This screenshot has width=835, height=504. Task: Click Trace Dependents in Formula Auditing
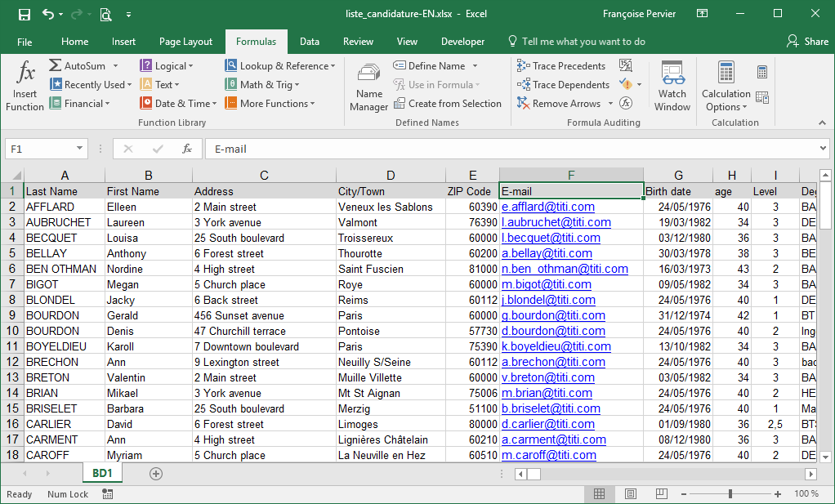click(x=563, y=85)
